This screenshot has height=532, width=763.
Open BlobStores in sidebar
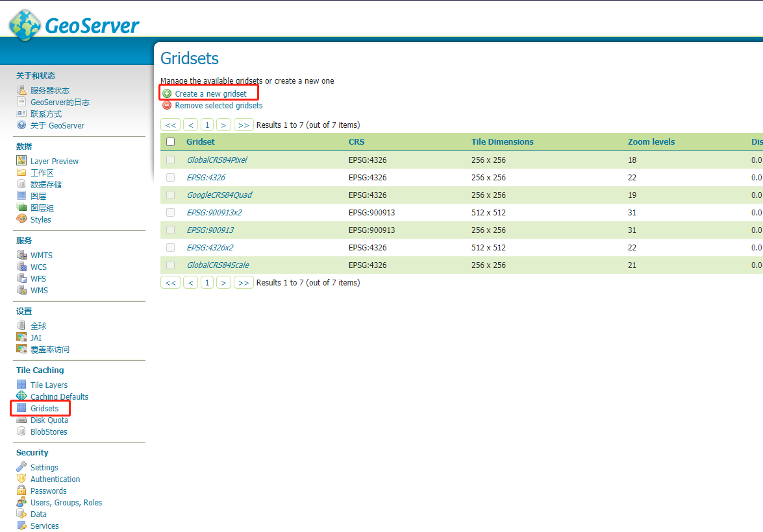click(49, 432)
